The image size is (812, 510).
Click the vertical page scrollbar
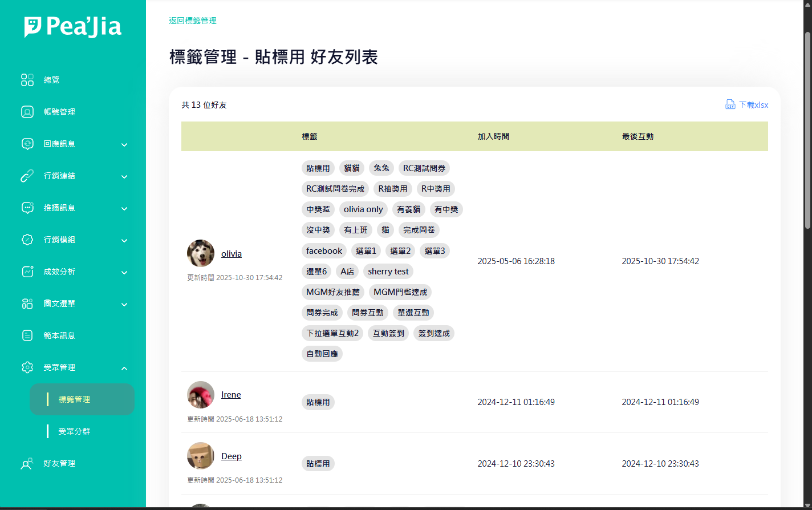807,131
